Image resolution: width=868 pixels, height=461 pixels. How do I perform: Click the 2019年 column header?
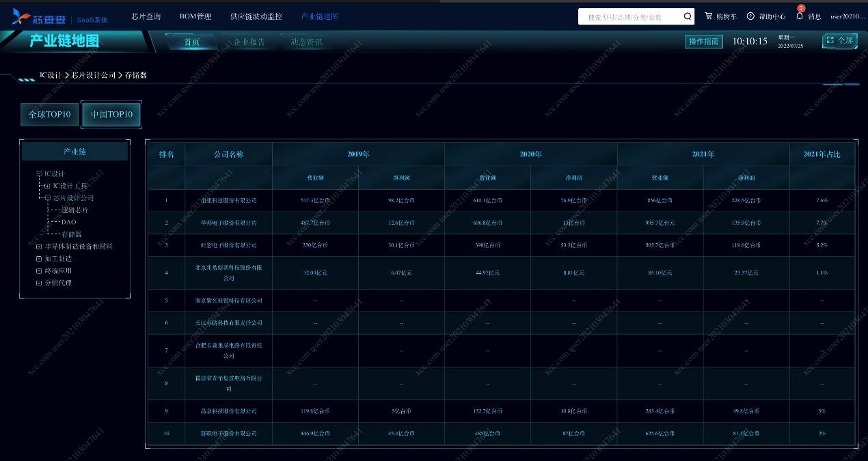coord(358,154)
